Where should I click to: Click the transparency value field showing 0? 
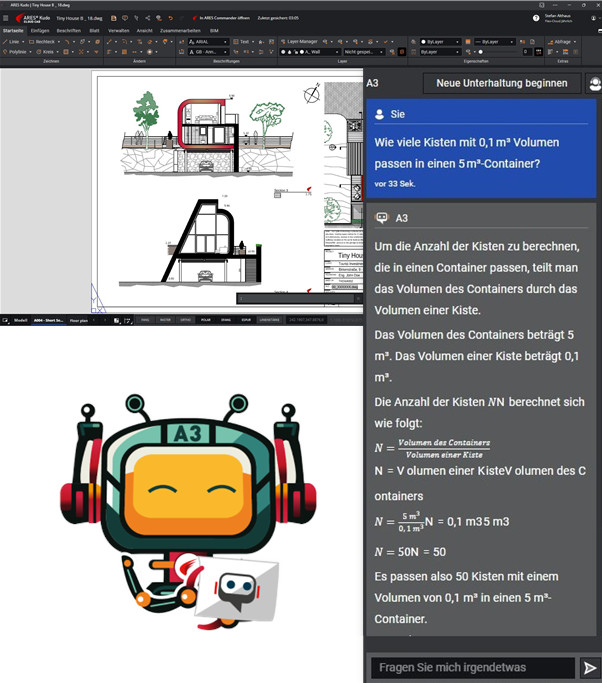click(x=527, y=52)
